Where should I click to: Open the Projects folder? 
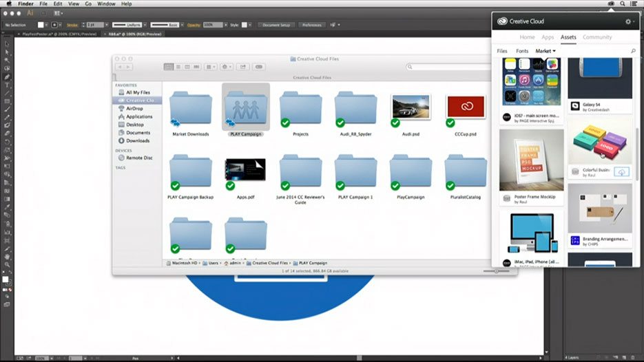click(x=300, y=108)
